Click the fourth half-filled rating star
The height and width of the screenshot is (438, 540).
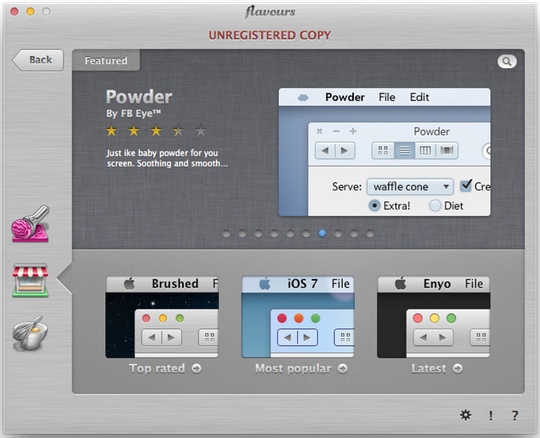178,131
